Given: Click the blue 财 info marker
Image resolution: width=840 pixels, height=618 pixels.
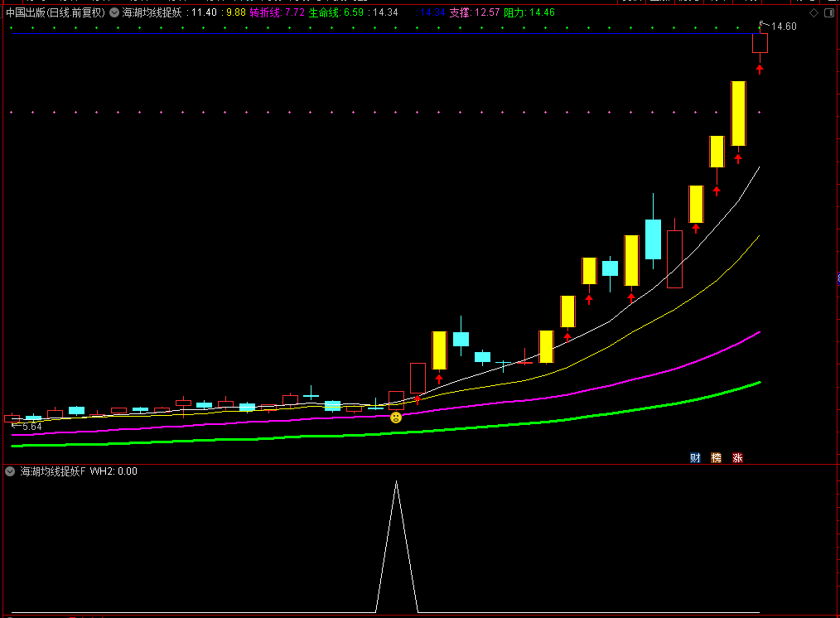Looking at the screenshot, I should [695, 458].
